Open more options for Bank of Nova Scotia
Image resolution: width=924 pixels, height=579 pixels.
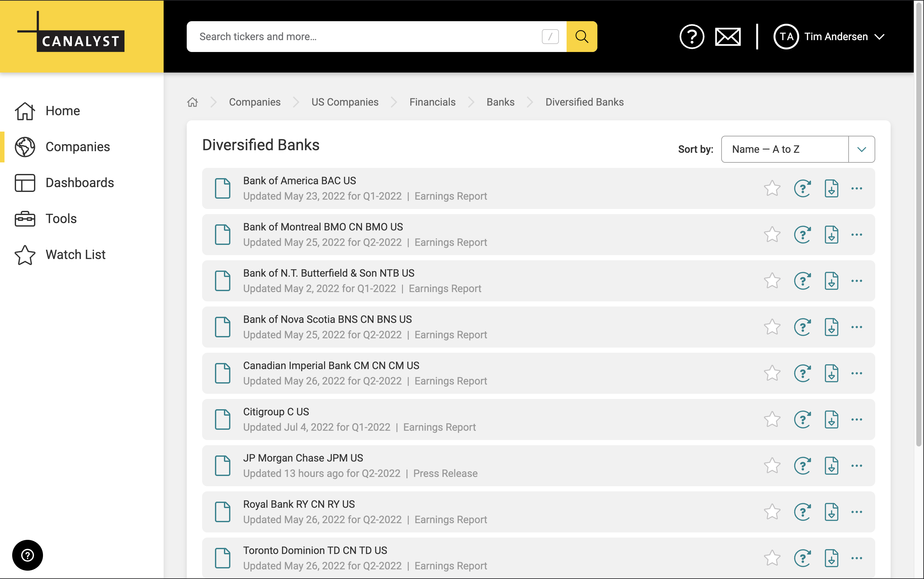(x=856, y=327)
